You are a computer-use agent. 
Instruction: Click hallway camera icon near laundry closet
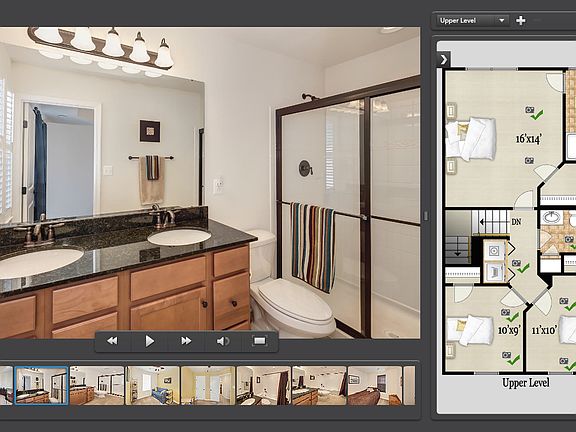pyautogui.click(x=516, y=263)
